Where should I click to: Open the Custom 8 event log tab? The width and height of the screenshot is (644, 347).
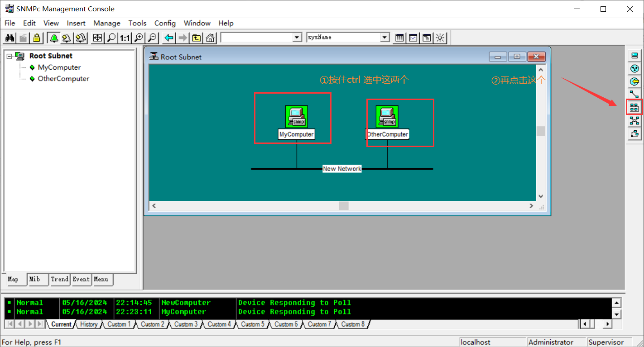353,324
